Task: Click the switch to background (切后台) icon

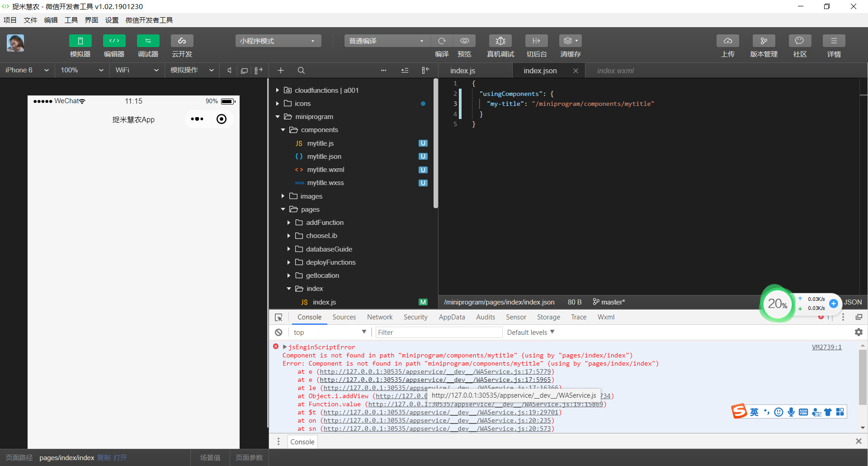Action: [537, 41]
